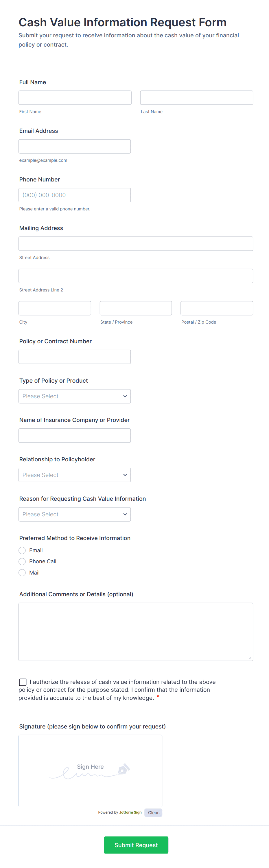Open the Type of Policy or Product dropdown
The width and height of the screenshot is (269, 868).
click(74, 396)
